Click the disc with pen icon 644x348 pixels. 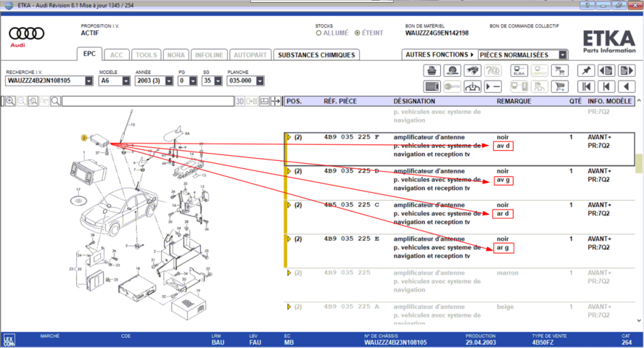click(453, 70)
